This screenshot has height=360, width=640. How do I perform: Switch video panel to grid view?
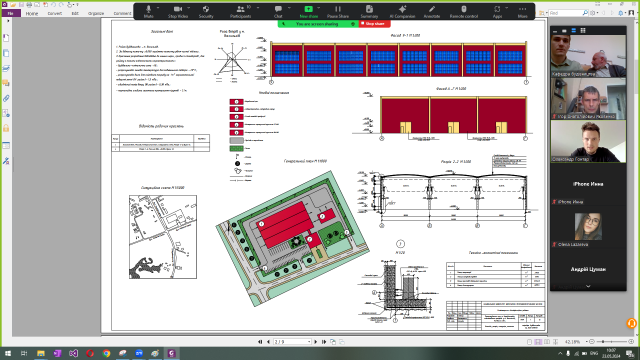583,31
